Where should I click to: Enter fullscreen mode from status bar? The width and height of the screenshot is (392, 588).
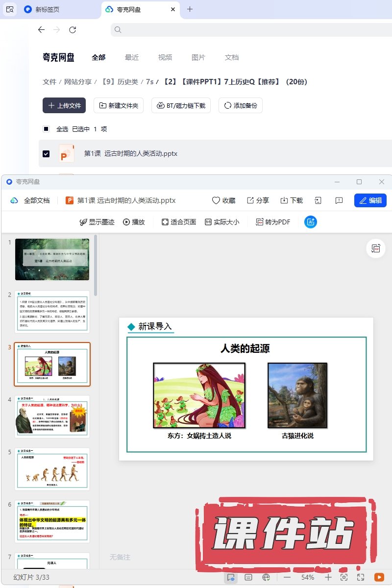(361, 577)
